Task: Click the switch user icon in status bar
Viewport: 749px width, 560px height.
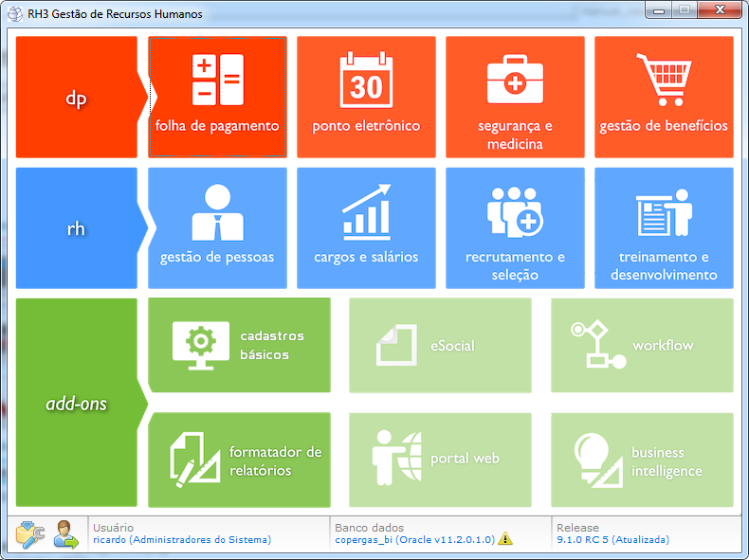Action: click(x=65, y=534)
